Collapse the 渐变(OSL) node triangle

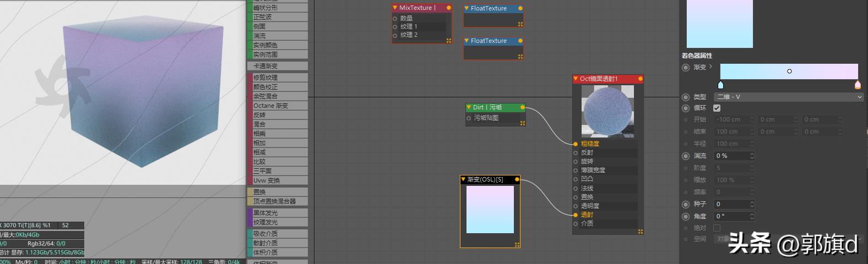[463, 179]
